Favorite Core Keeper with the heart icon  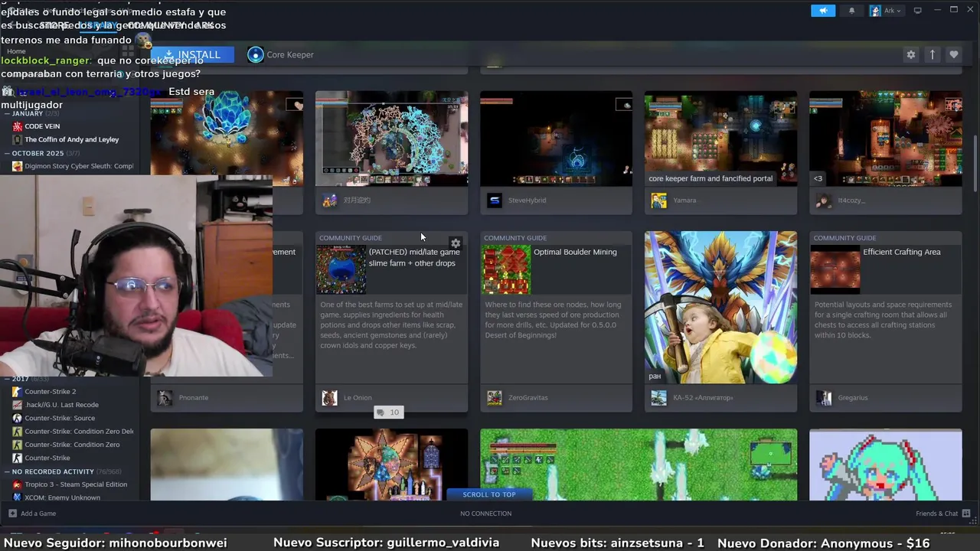click(x=953, y=54)
